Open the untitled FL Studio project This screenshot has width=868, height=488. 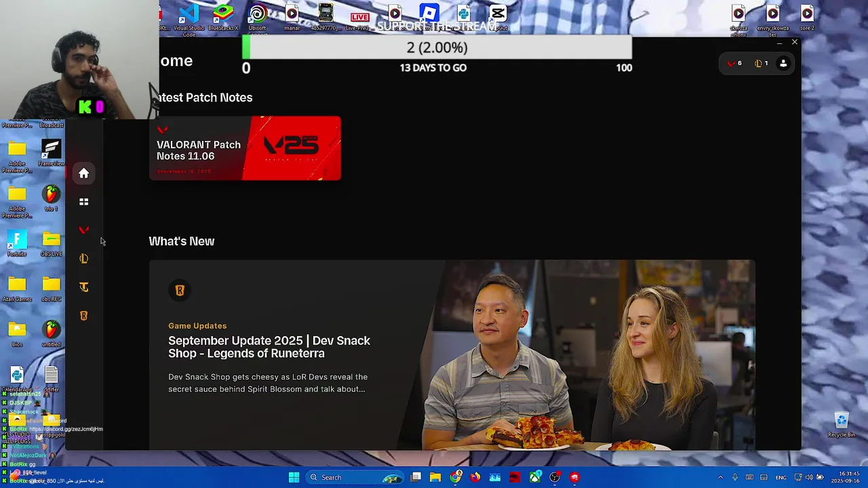coord(51,334)
